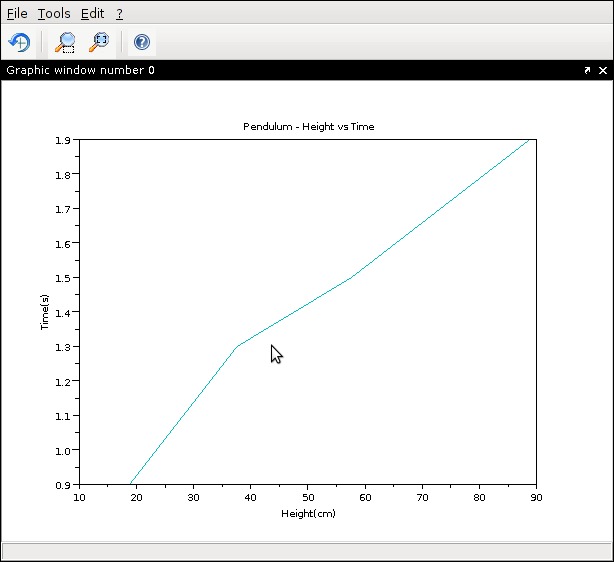Open the Tools menu
This screenshot has height=562, width=614.
[54, 14]
